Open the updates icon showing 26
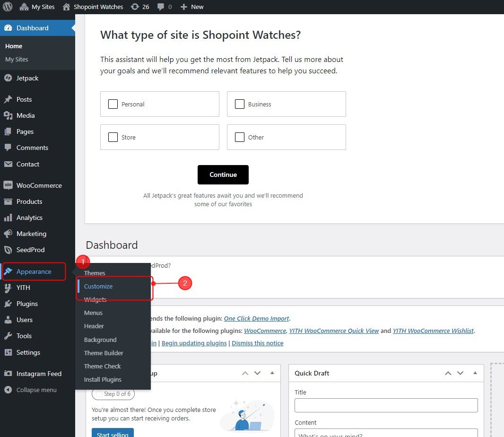Screen dimensions: 504x437 click(135, 7)
